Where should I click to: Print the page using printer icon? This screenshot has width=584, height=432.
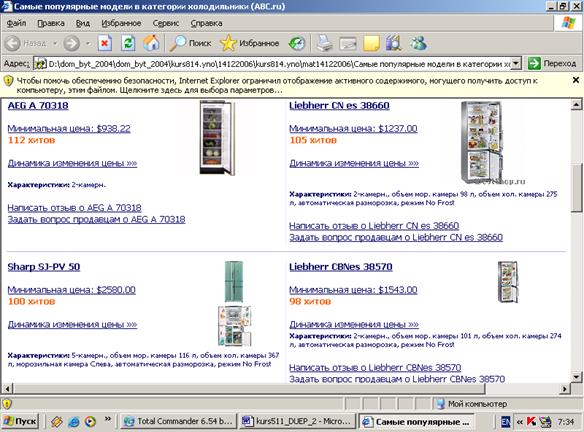point(324,43)
